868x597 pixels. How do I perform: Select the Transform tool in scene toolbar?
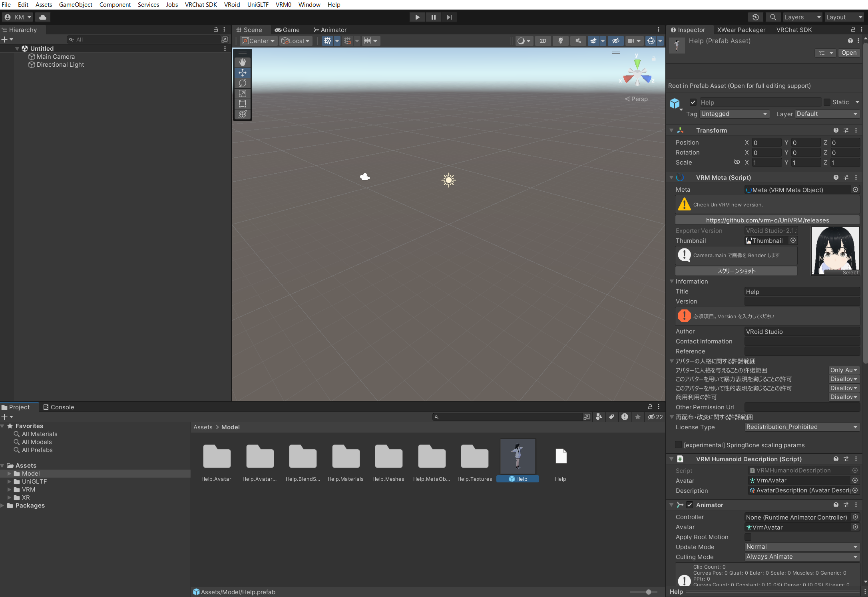[242, 114]
